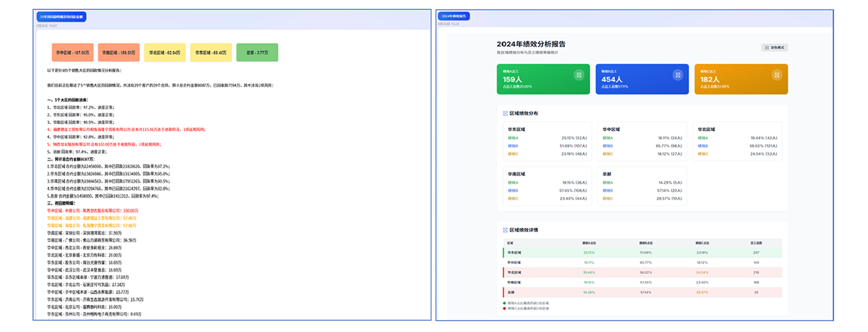The height and width of the screenshot is (332, 868).
Task: Click the icon beside 区域绩效详情 heading
Action: 505,229
